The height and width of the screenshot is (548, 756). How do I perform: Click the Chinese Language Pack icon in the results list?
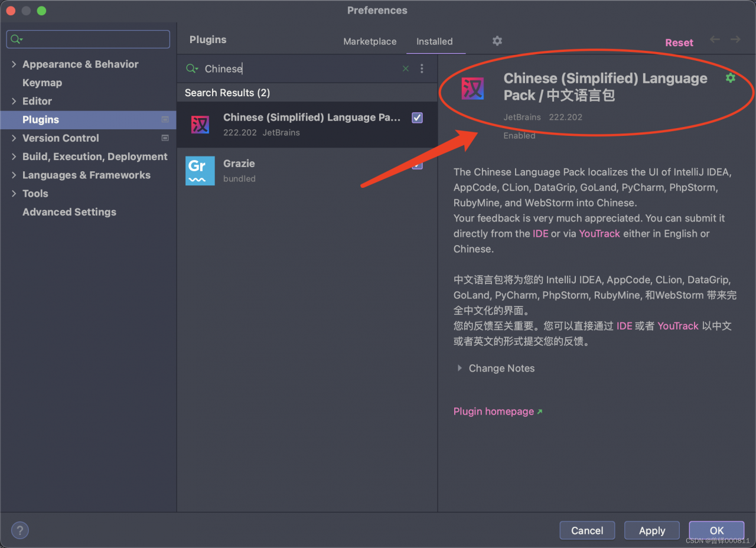point(200,125)
